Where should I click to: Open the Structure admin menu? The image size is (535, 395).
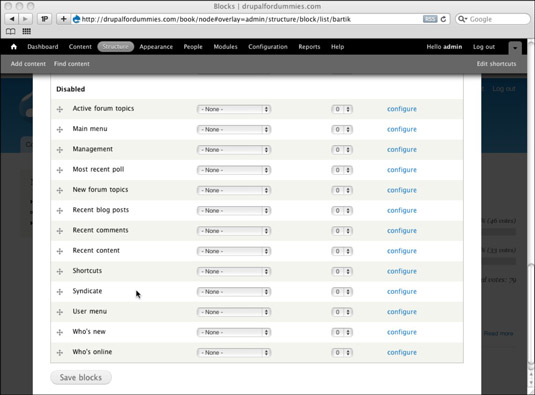(x=115, y=47)
